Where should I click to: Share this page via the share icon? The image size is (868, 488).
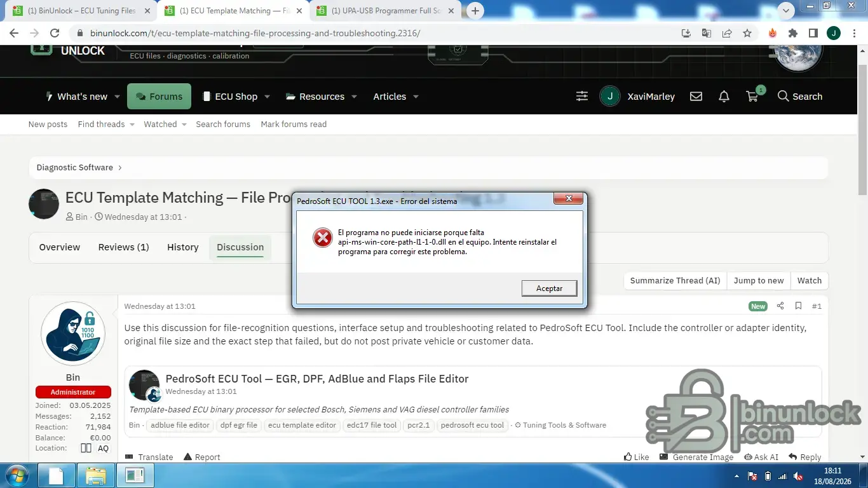tap(727, 33)
